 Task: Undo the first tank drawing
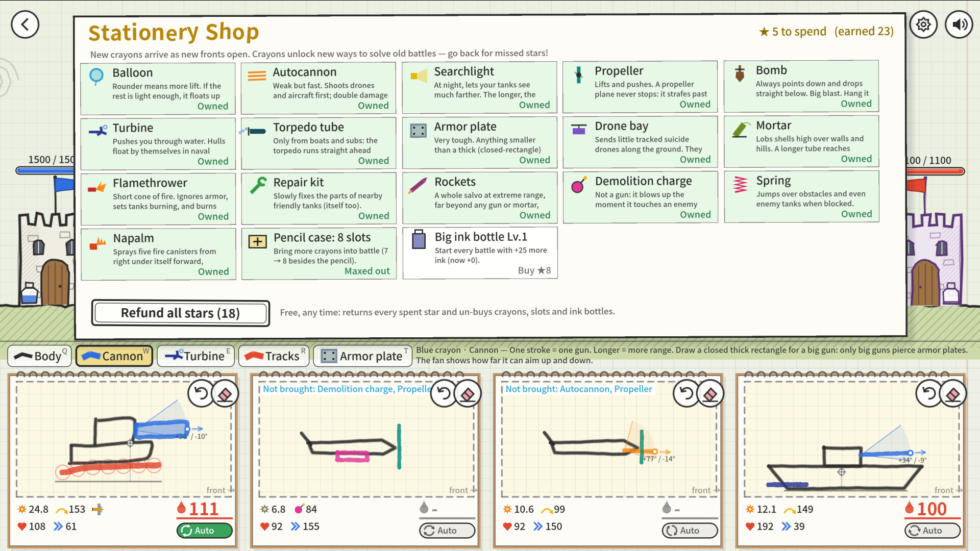(x=201, y=393)
